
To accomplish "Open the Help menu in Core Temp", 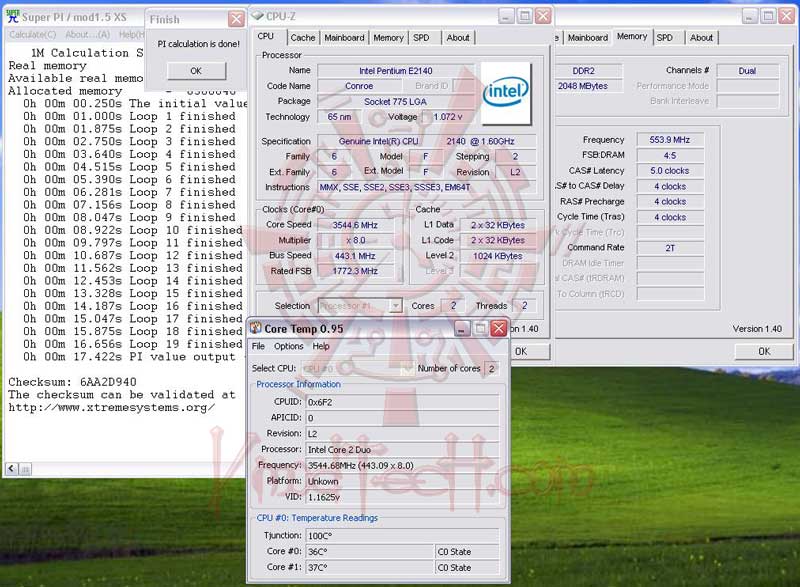I will (x=321, y=346).
